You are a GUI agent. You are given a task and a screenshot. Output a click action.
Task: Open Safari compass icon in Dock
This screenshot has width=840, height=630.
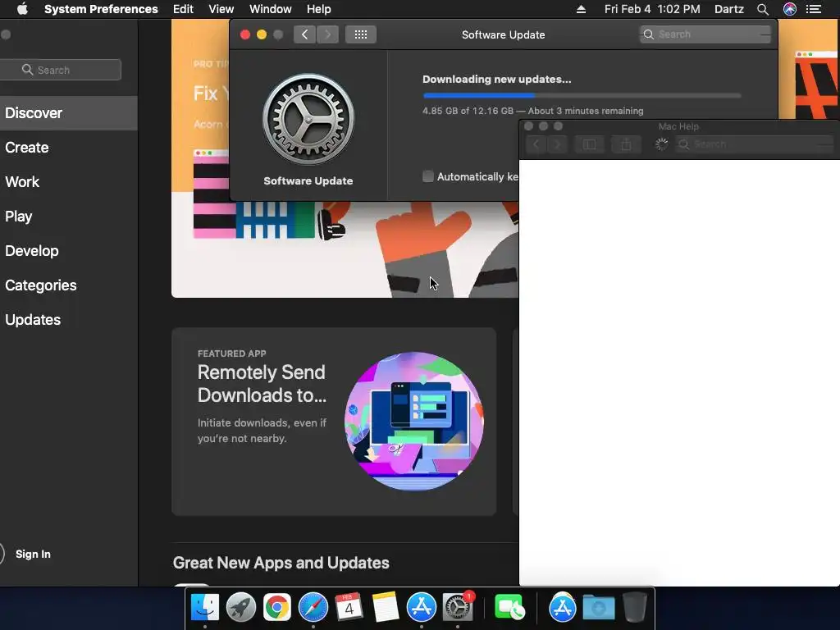(x=313, y=608)
